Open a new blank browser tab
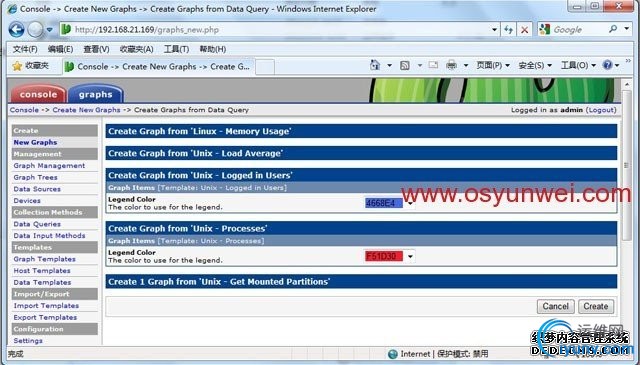The height and width of the screenshot is (365, 640). coord(265,67)
